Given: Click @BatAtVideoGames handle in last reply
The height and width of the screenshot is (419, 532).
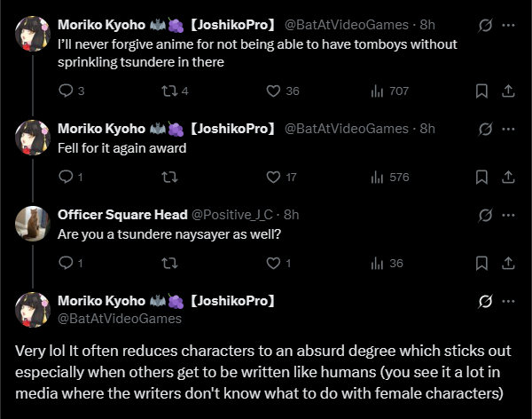Looking at the screenshot, I should click(120, 318).
